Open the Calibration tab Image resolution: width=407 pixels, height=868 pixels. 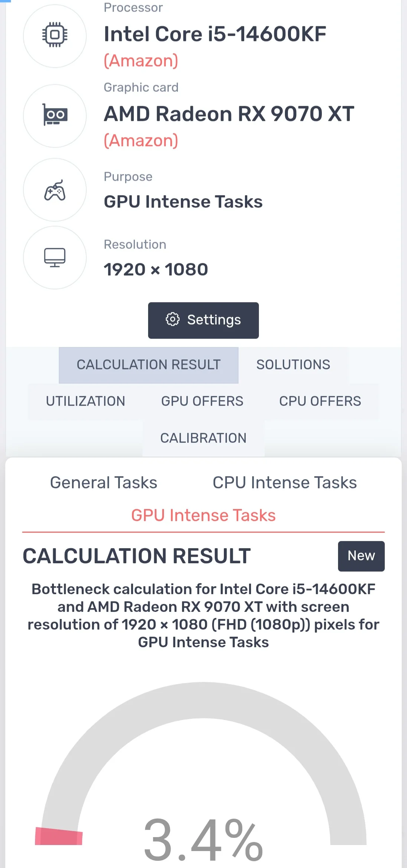click(203, 438)
